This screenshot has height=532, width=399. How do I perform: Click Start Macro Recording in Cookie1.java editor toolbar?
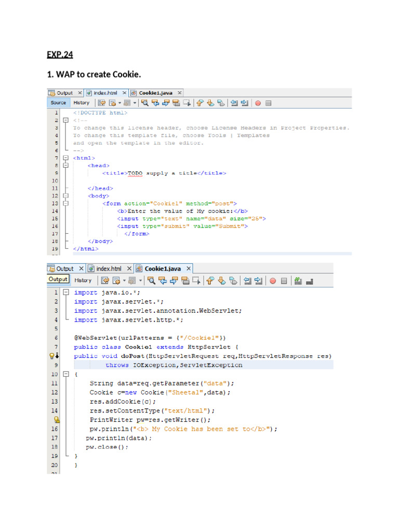(272, 281)
